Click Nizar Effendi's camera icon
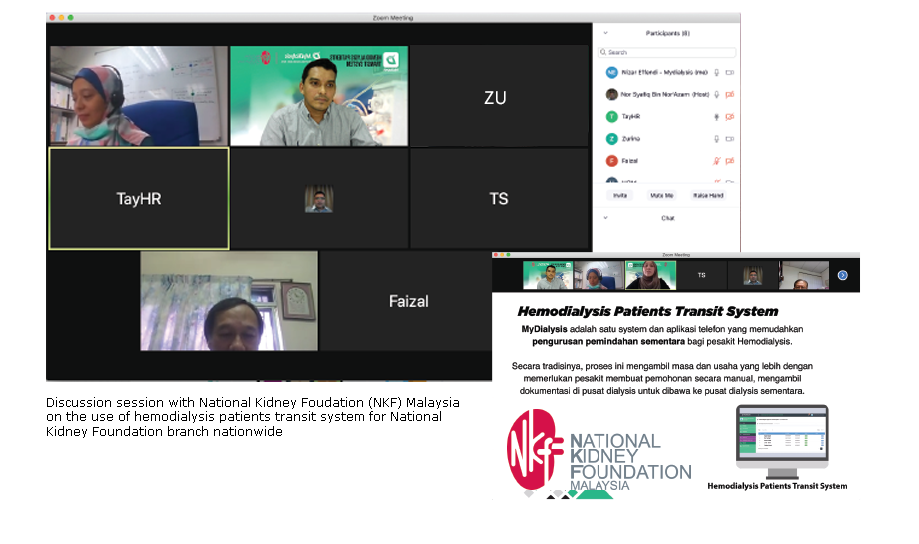Image resolution: width=919 pixels, height=544 pixels. [x=730, y=73]
